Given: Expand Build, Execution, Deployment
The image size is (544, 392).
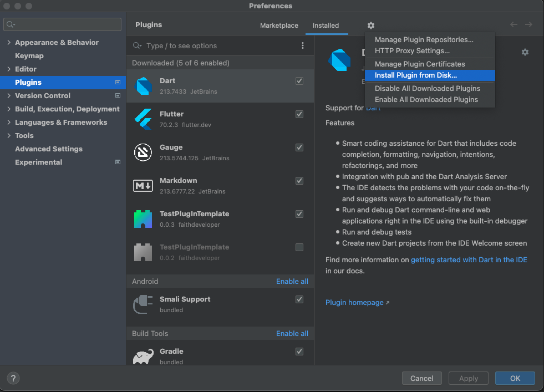Looking at the screenshot, I should (x=9, y=109).
